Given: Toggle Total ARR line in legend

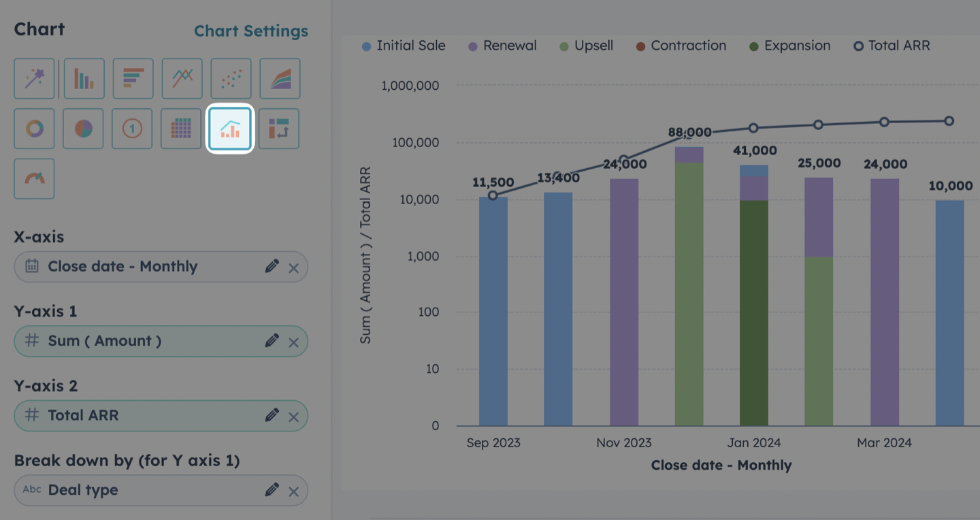Looking at the screenshot, I should (892, 46).
